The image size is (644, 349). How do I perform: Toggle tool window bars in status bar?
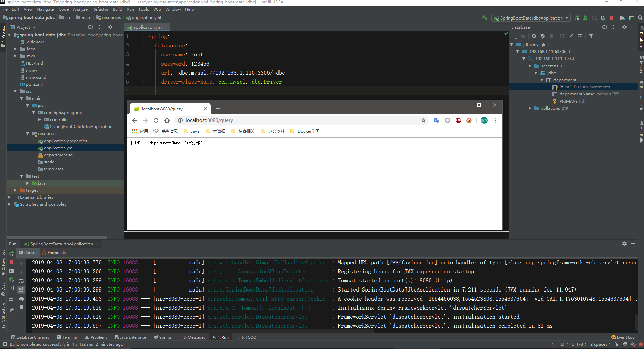(5, 344)
